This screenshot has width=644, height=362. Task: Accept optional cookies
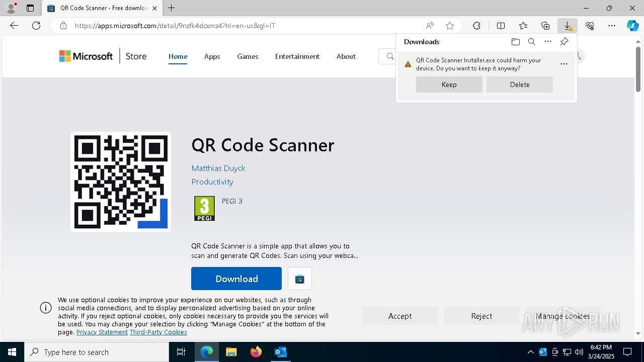point(400,316)
